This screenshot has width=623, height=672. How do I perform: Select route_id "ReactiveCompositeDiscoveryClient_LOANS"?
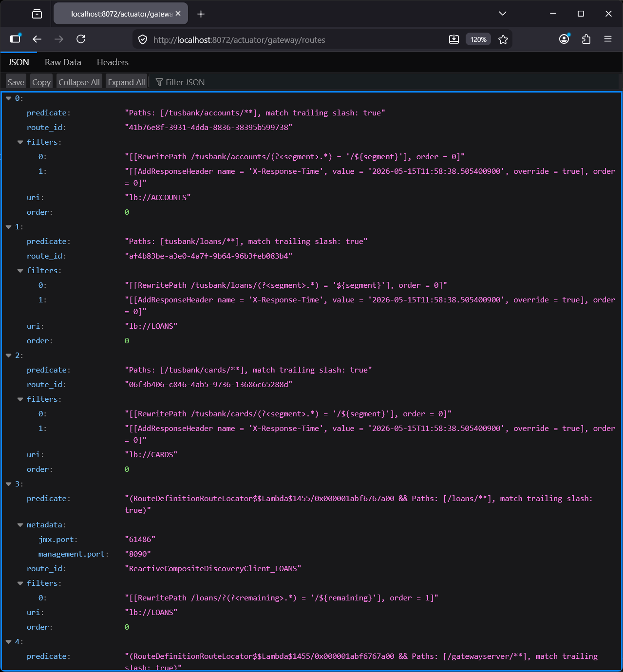coord(213,569)
